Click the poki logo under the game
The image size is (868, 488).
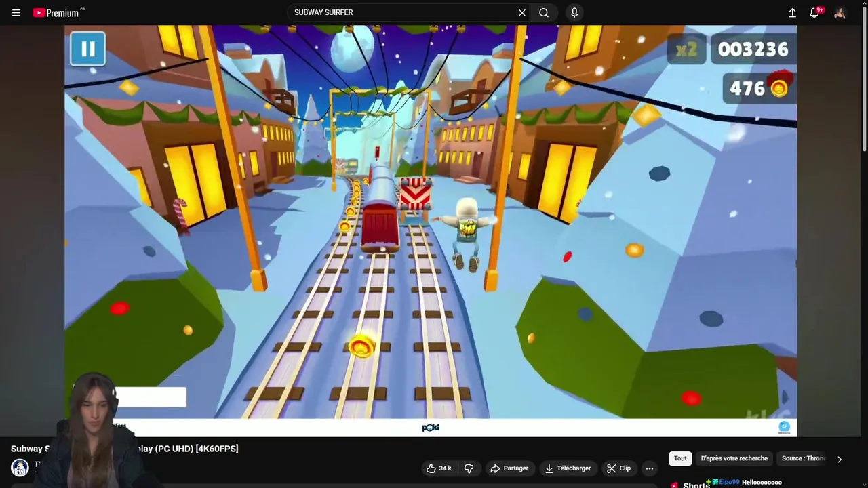(431, 428)
